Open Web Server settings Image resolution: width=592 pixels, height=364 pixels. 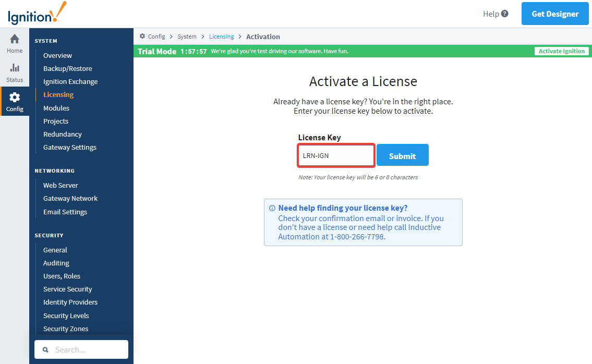[61, 186]
